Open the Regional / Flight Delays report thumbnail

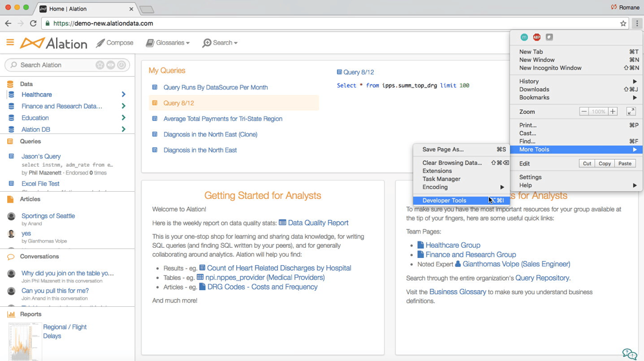point(24,341)
